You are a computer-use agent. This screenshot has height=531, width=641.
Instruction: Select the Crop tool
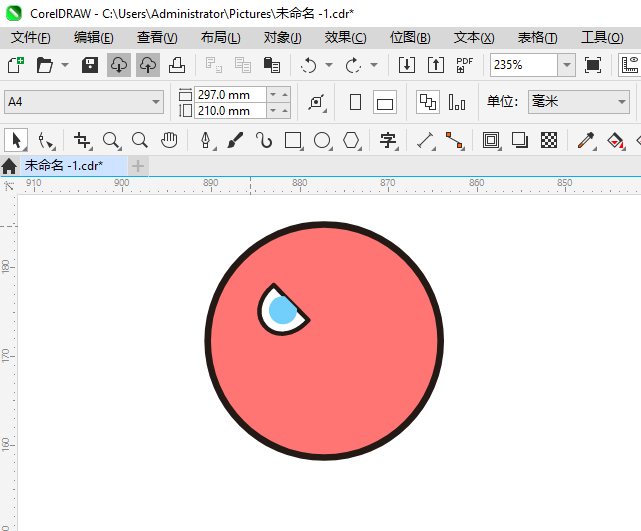pyautogui.click(x=82, y=140)
